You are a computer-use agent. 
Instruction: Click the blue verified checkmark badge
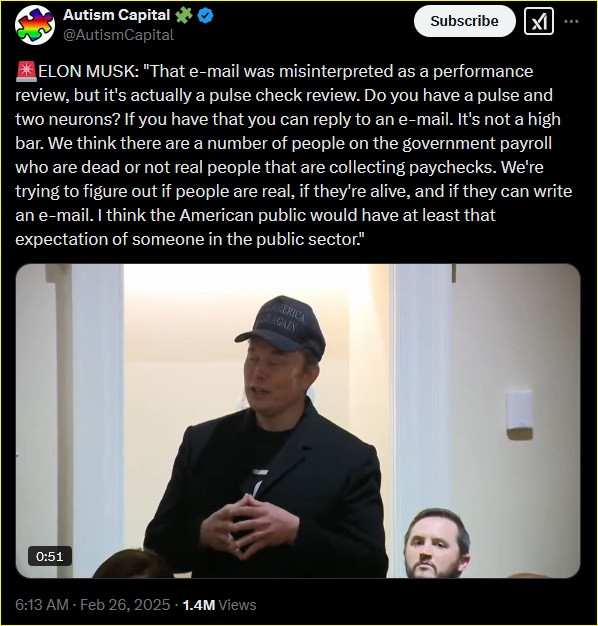(206, 16)
